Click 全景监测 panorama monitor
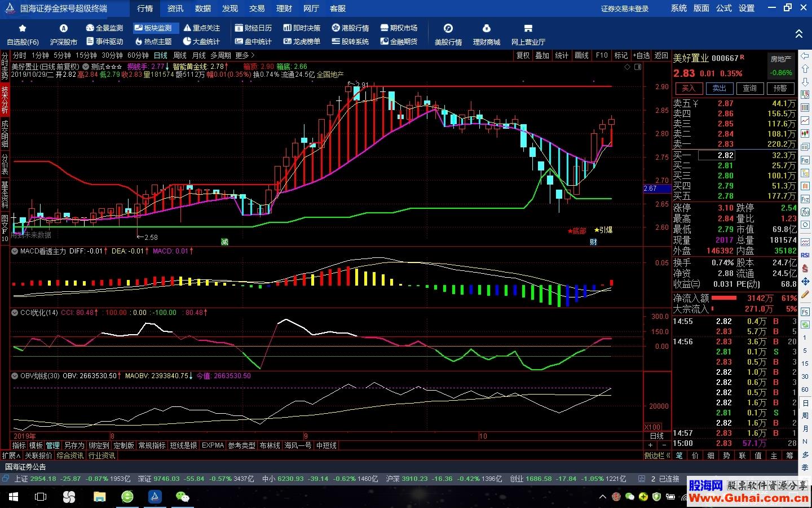 (105, 28)
